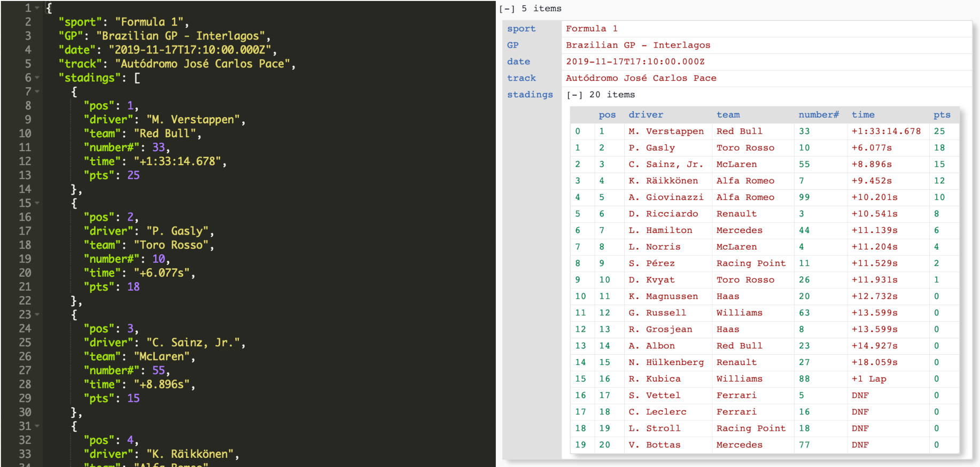Click '"C. Sainz, Jr."' string in code editor

tap(193, 343)
